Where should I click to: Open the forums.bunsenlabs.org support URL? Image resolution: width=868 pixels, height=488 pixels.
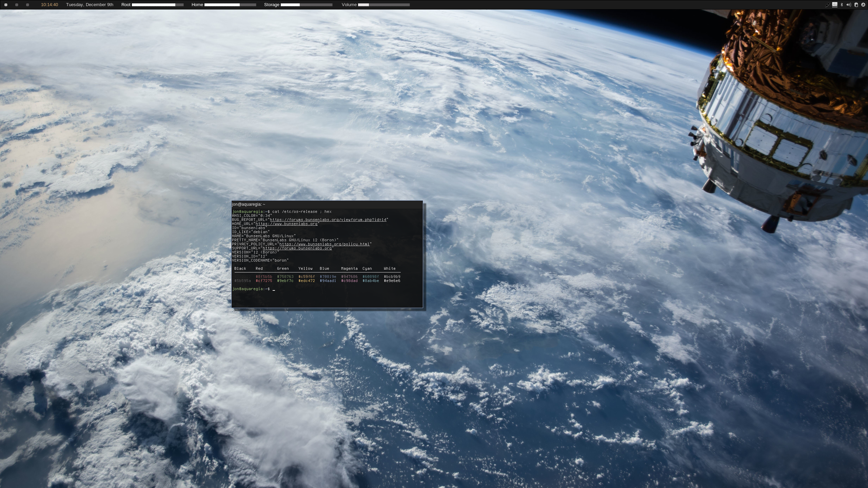tap(297, 248)
